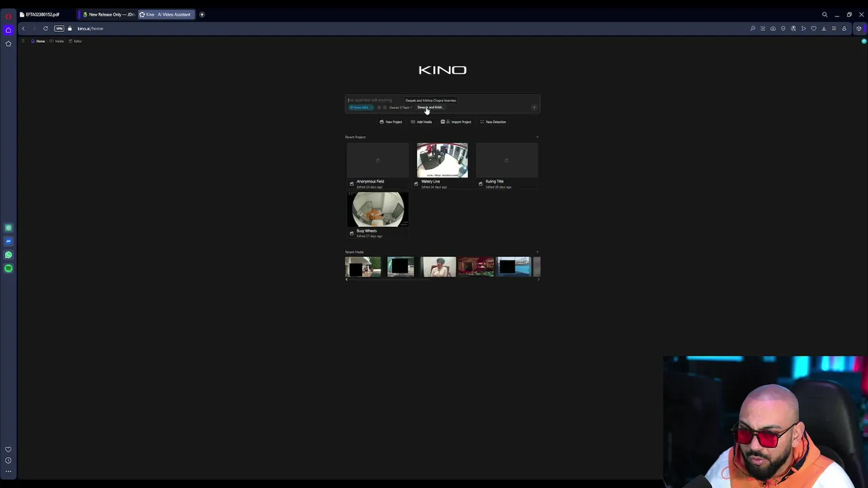Open the sidebar history clock icon

click(8, 460)
